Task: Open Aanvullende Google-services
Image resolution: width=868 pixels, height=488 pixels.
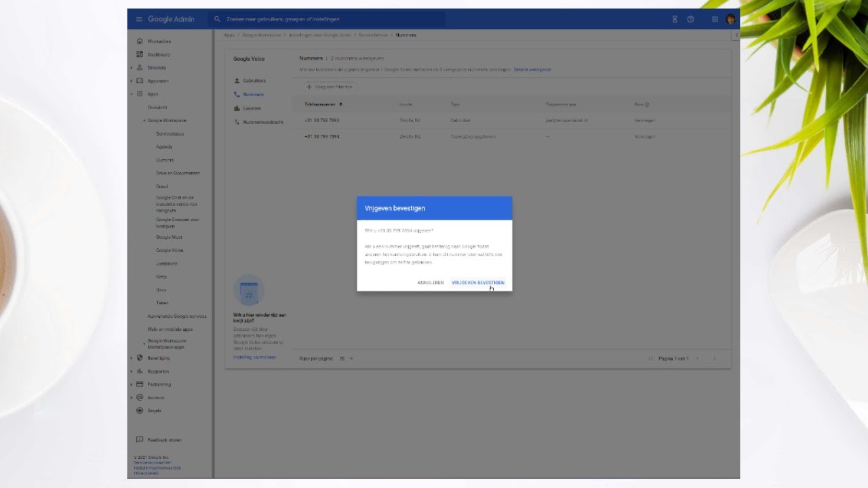Action: click(x=177, y=316)
